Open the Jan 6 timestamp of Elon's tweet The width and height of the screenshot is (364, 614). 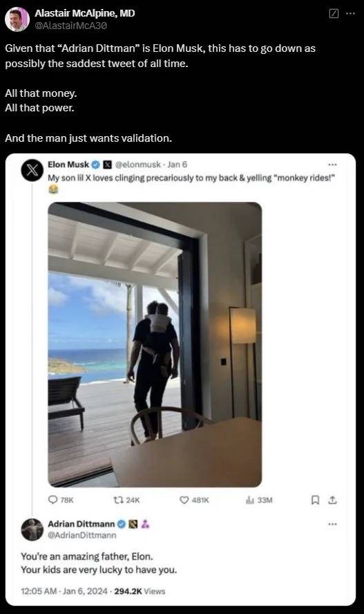[x=177, y=165]
